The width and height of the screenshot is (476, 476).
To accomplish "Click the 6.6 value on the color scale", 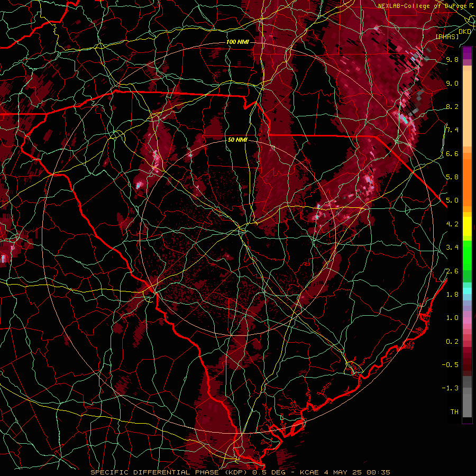I will (x=452, y=153).
